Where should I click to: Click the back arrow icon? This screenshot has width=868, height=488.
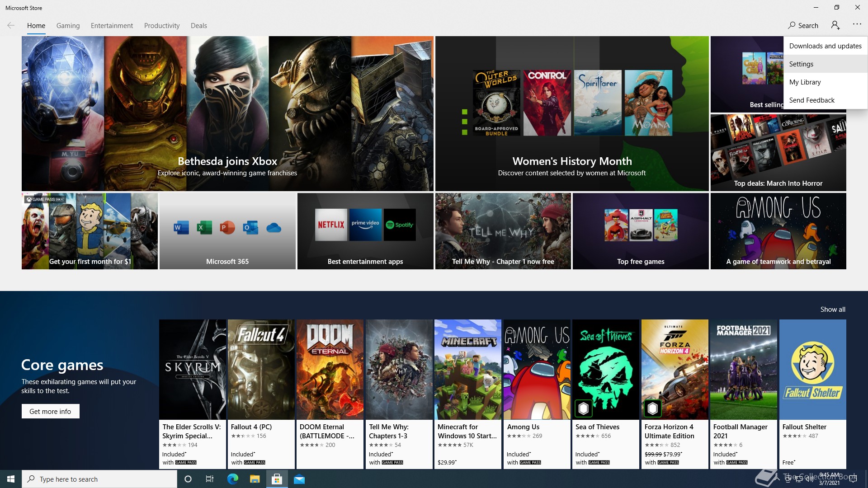point(11,25)
